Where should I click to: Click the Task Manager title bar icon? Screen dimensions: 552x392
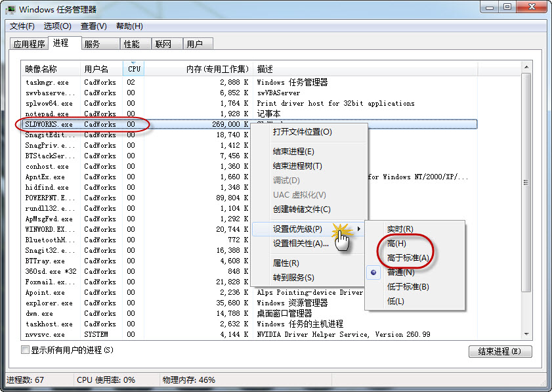pyautogui.click(x=11, y=9)
